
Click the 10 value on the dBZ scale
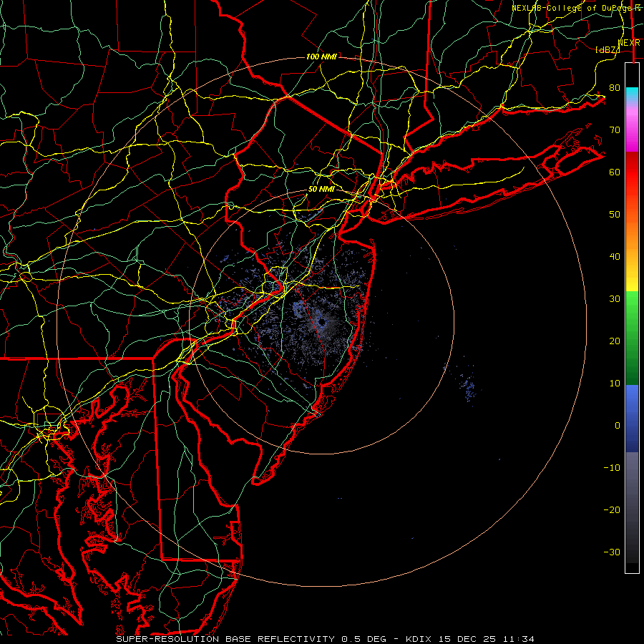coord(615,384)
